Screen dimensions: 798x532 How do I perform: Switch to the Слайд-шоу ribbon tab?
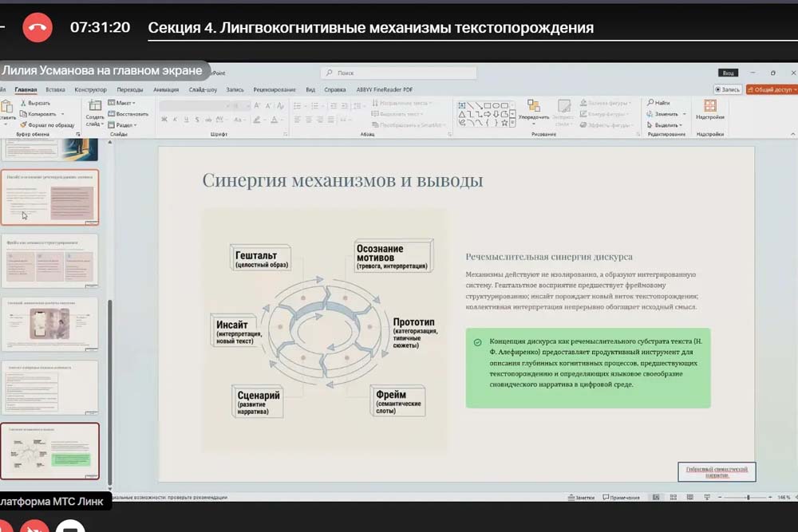[203, 89]
